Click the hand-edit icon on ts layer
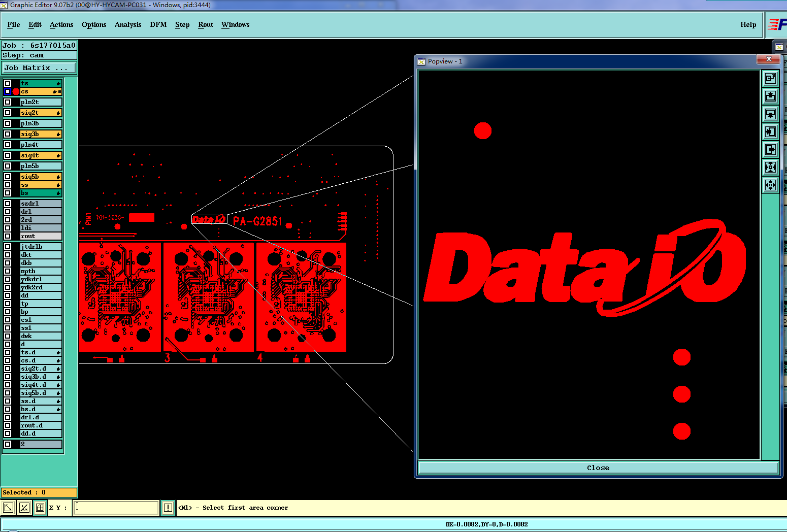 coord(58,83)
